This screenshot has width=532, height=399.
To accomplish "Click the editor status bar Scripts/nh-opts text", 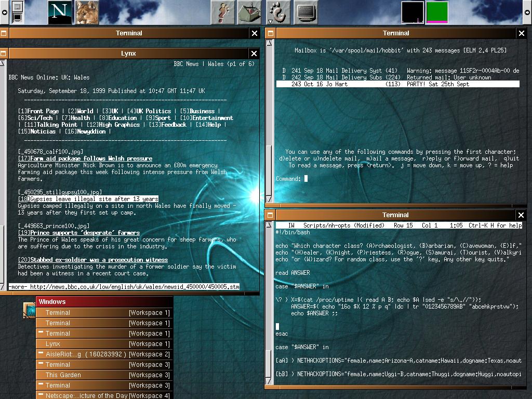I will 344,225.
